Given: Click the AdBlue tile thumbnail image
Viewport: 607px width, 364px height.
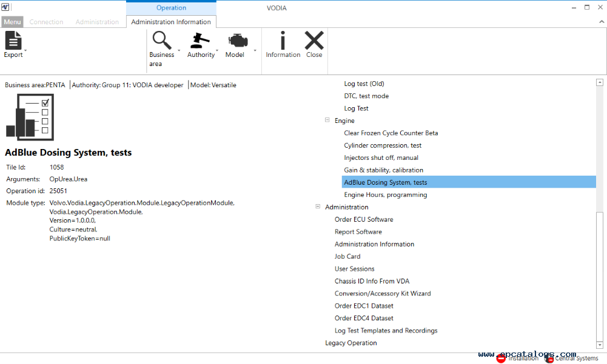Looking at the screenshot, I should click(x=30, y=117).
